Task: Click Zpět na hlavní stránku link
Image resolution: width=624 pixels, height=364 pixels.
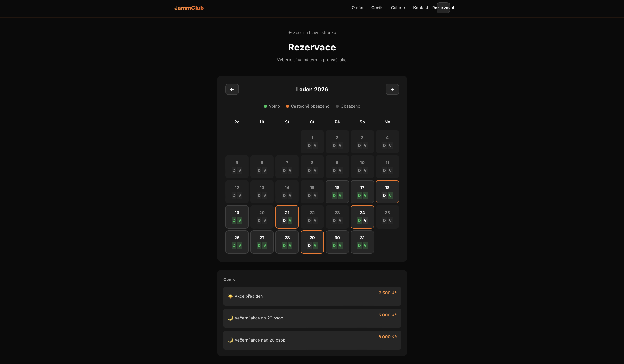Action: [x=312, y=32]
